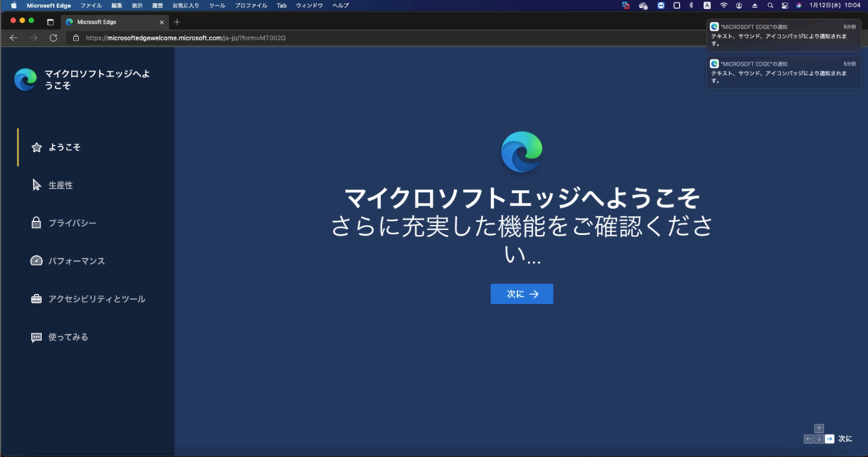This screenshot has width=868, height=457.
Task: Go to the 生産性 section
Action: tap(61, 185)
